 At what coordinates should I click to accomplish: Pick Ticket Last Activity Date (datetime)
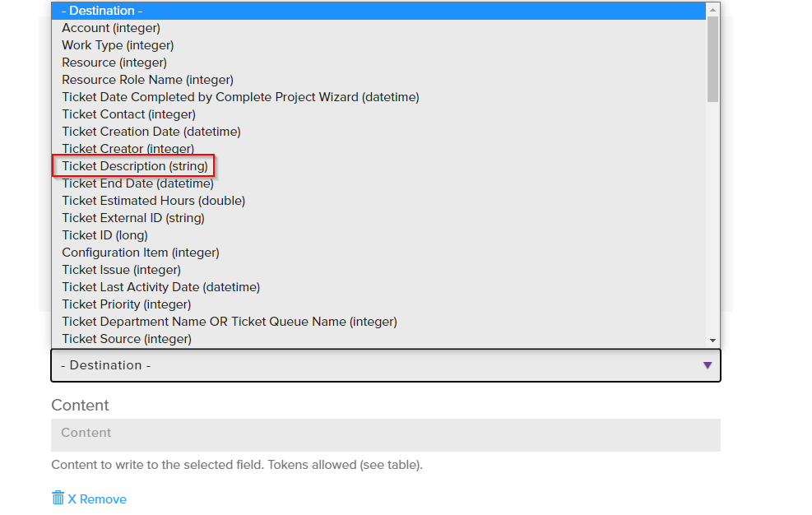coord(160,287)
